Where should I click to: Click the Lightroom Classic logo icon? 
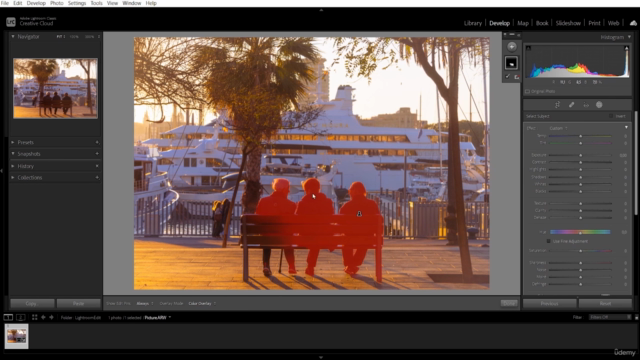click(x=11, y=22)
